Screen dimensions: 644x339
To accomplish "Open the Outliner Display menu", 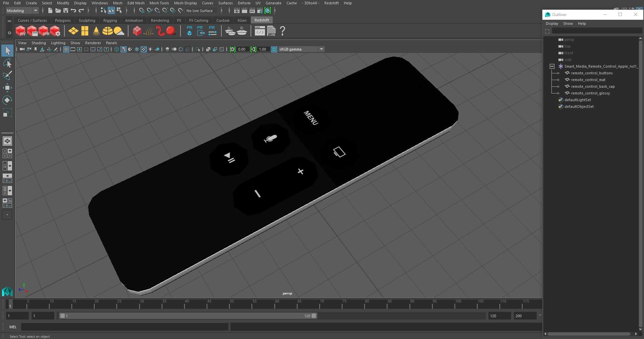I will point(552,23).
